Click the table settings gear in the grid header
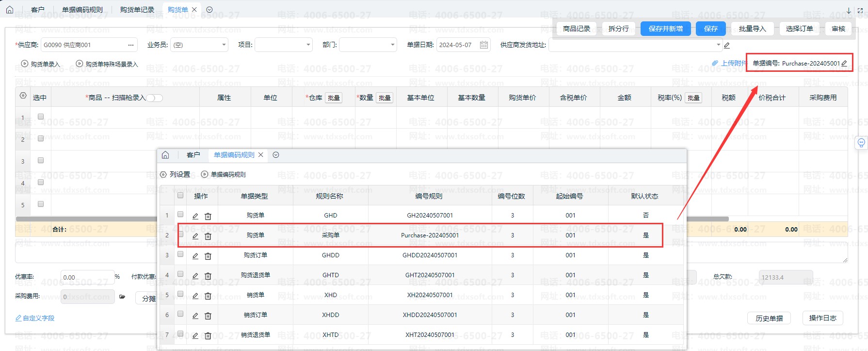The width and height of the screenshot is (868, 351). 23,96
